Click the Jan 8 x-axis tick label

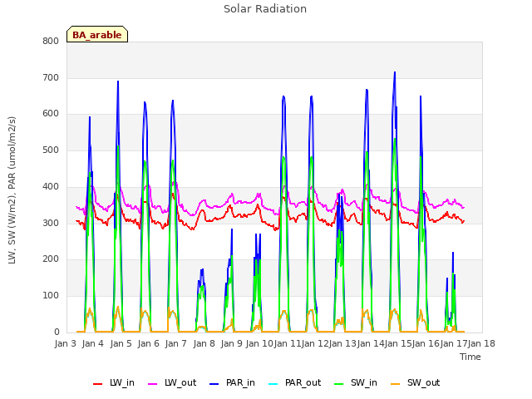point(204,343)
